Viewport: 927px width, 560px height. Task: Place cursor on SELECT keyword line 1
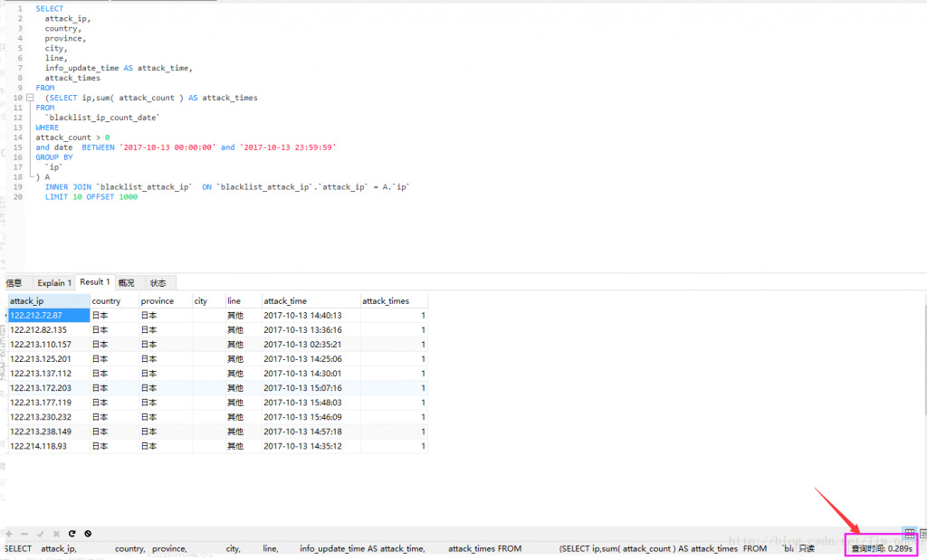(49, 9)
